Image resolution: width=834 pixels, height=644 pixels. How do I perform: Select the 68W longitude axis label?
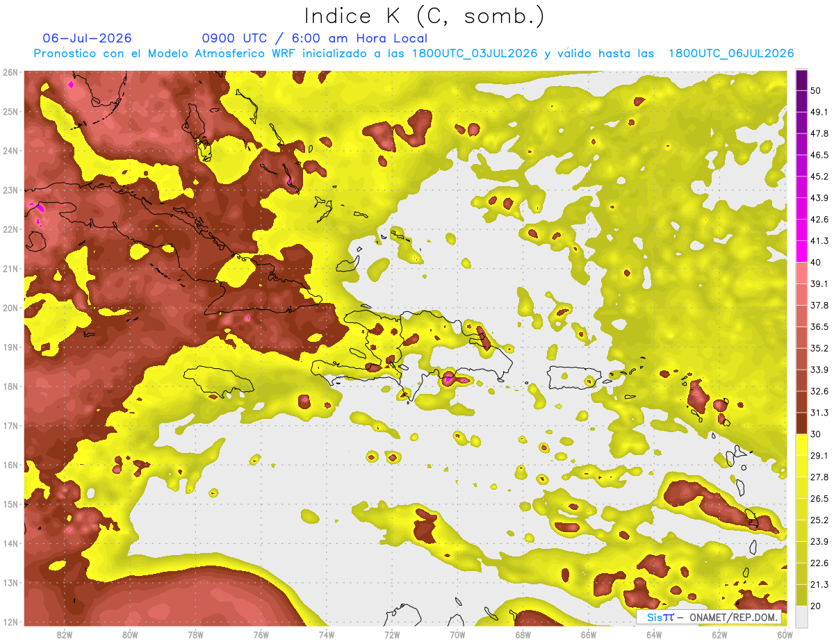click(x=523, y=634)
